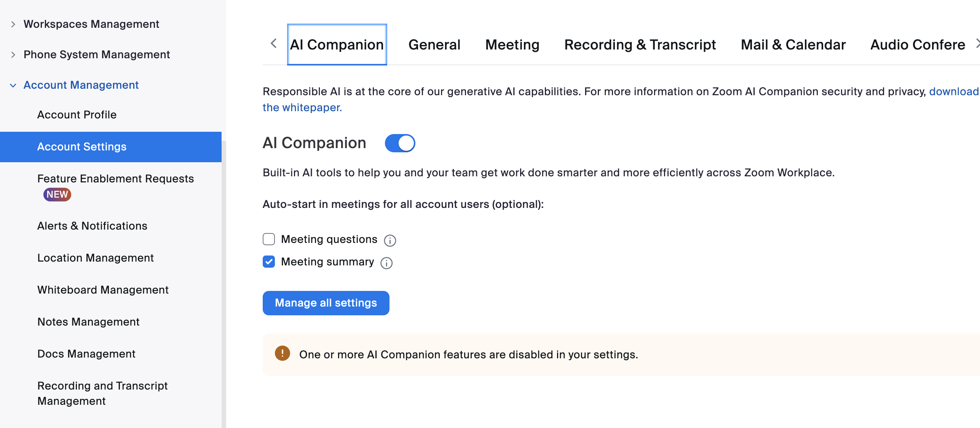Uncheck the Meeting summary checkbox
980x428 pixels.
click(x=269, y=262)
